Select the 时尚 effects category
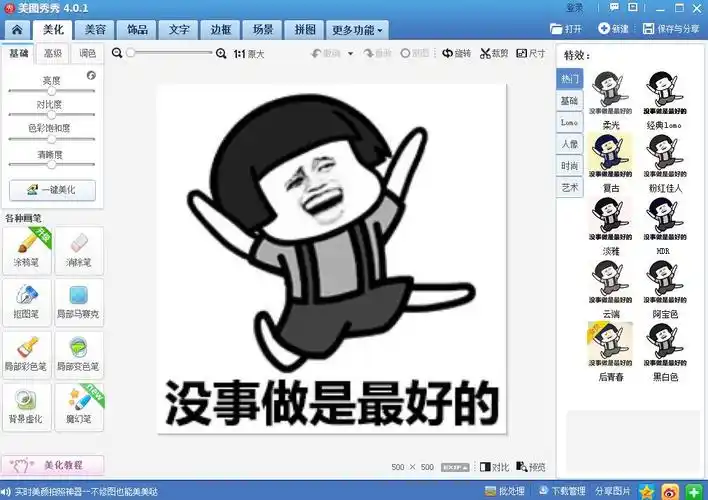Viewport: 708px width, 500px height. tap(569, 165)
